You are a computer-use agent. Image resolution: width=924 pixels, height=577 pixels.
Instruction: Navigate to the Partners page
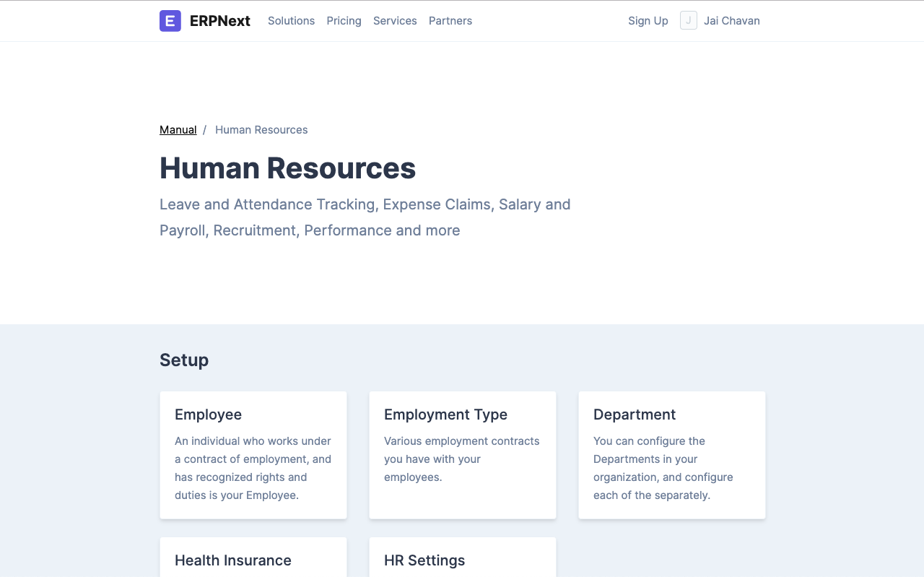tap(450, 21)
